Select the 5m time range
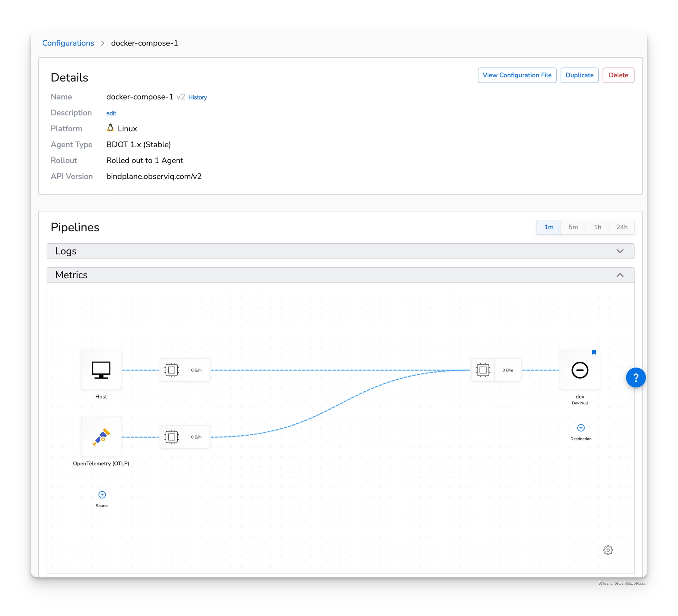Viewport: 678px width, 616px height. pyautogui.click(x=573, y=227)
